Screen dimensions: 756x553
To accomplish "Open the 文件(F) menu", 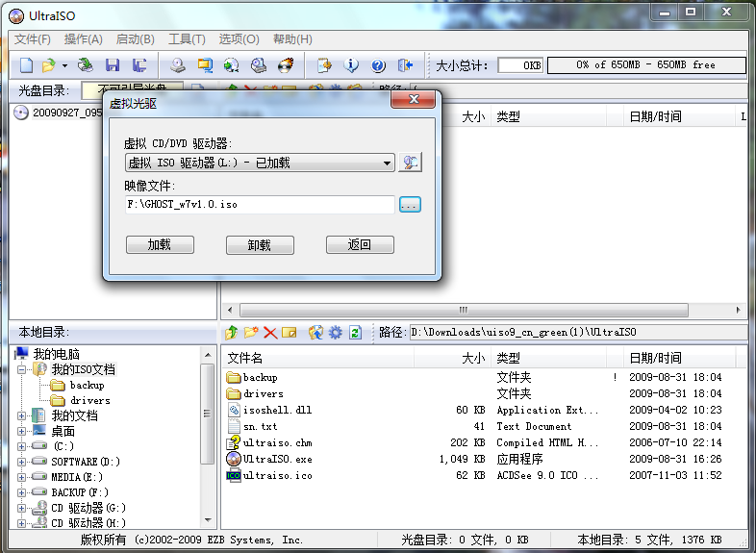I will click(33, 39).
